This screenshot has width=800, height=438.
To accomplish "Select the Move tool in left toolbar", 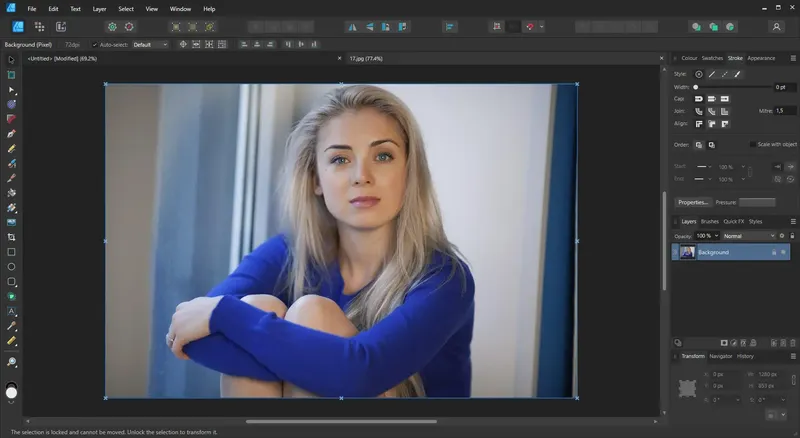I will point(11,60).
